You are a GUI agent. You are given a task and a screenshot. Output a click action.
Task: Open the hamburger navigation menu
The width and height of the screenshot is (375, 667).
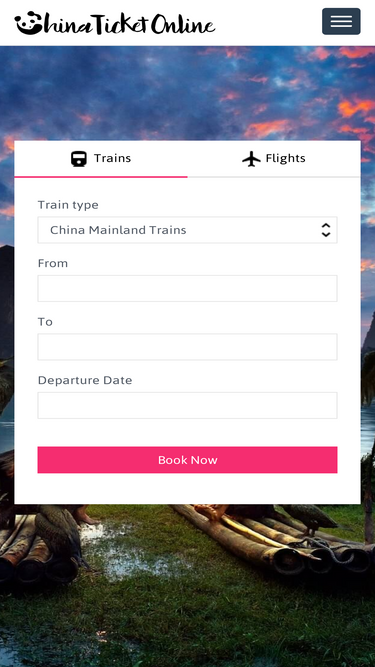pos(341,21)
